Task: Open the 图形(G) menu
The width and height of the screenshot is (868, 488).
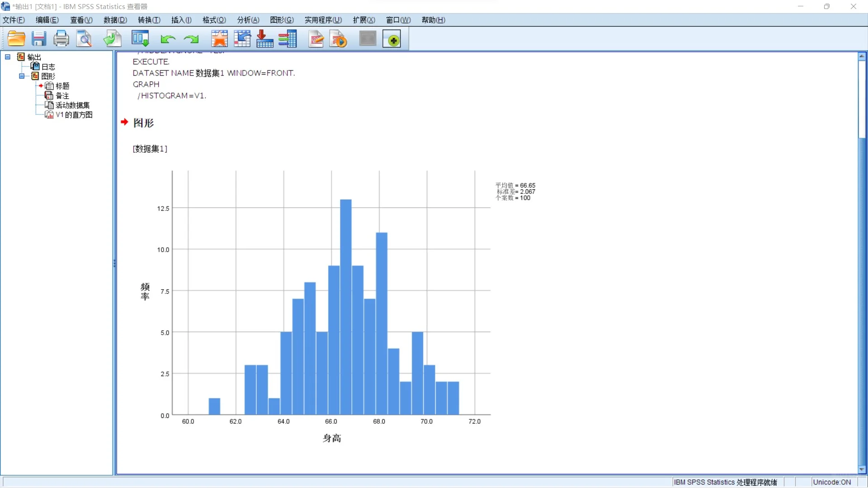Action: tap(282, 20)
